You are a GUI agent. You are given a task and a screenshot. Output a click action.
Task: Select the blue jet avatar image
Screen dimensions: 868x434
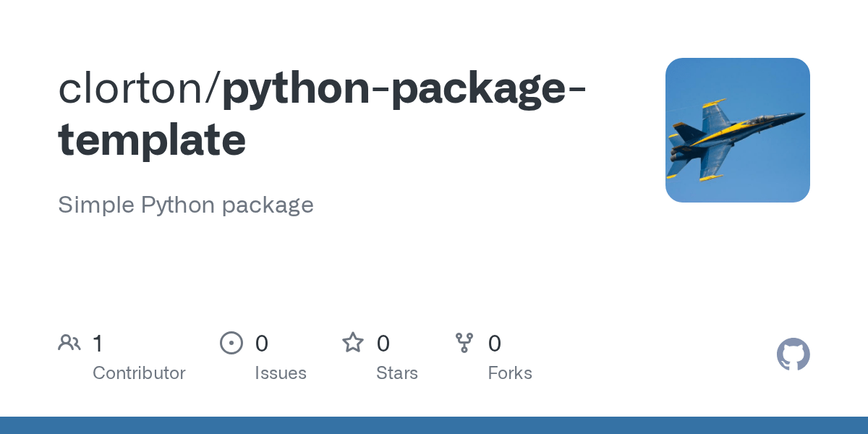(738, 130)
